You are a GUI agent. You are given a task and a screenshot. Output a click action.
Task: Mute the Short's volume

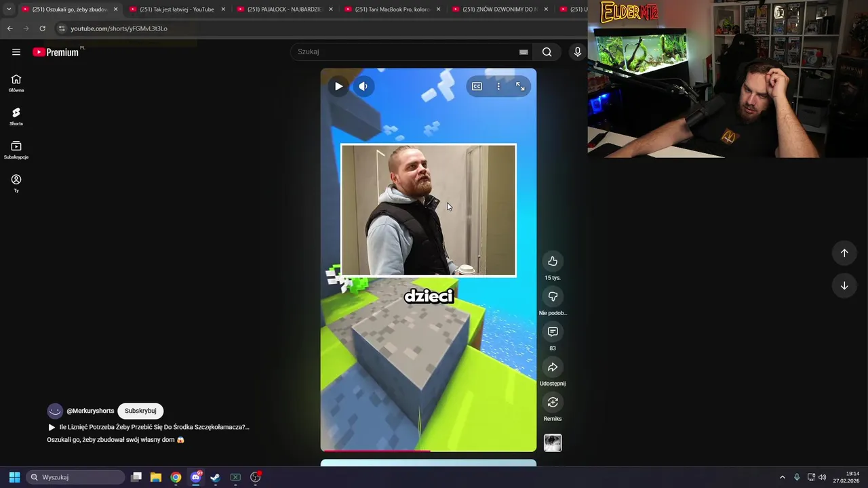tap(363, 86)
